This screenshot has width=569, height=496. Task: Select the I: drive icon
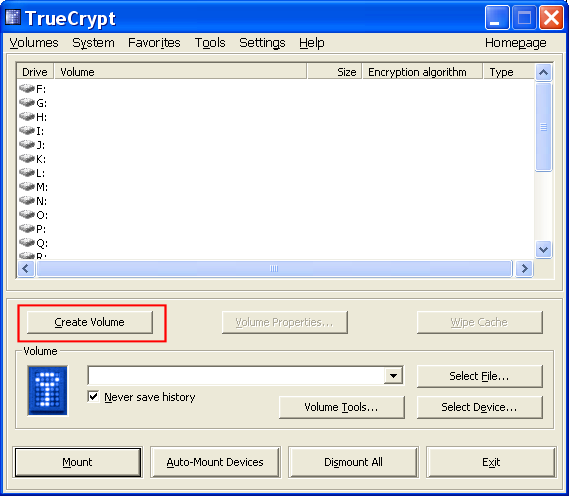(x=27, y=130)
